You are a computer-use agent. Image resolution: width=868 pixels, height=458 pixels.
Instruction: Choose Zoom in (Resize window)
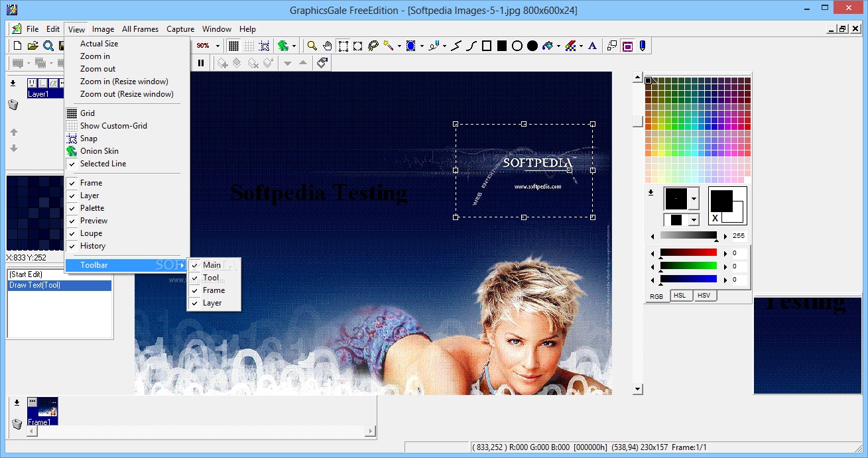coord(123,82)
